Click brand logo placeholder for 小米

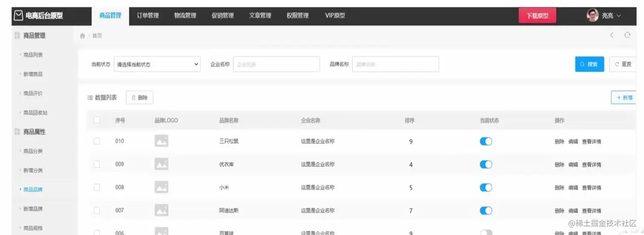(x=161, y=187)
